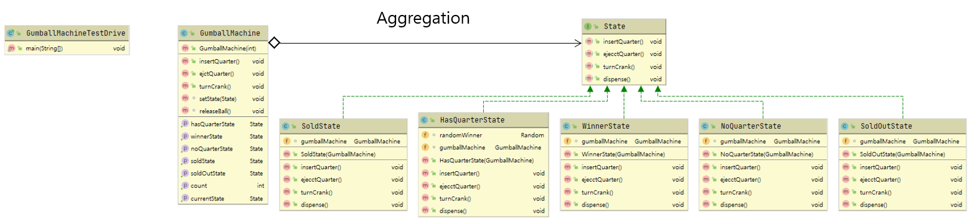Select the State interface title
This screenshot has width=980, height=224.
614,26
